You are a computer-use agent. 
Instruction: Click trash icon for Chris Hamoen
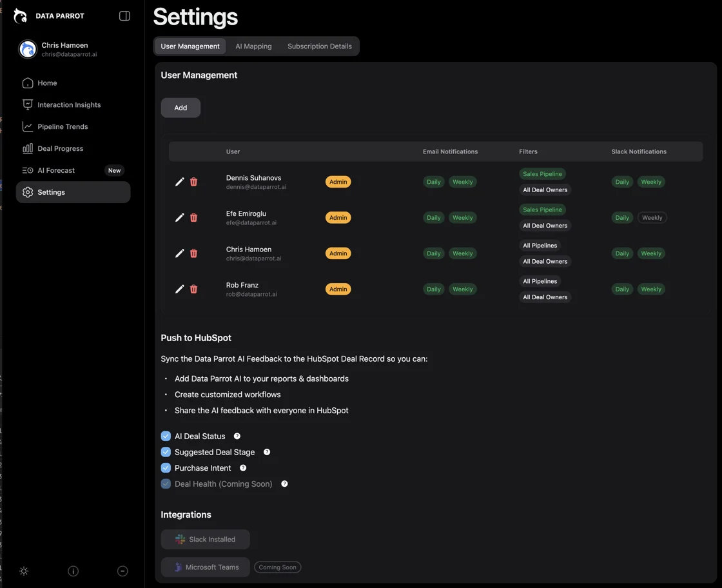pyautogui.click(x=193, y=253)
